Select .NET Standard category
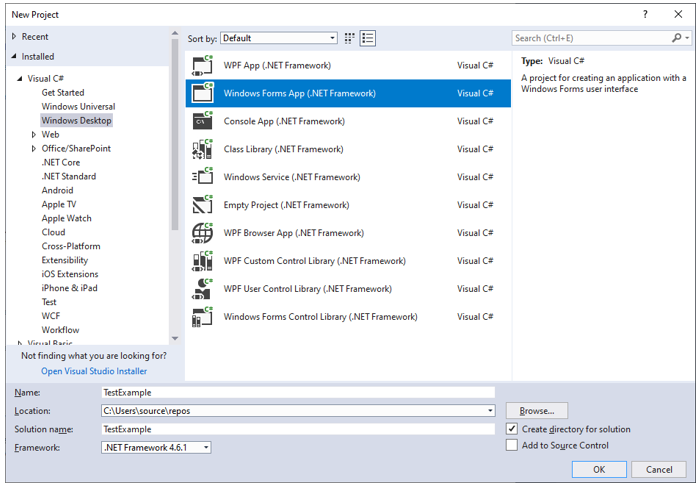 [69, 176]
